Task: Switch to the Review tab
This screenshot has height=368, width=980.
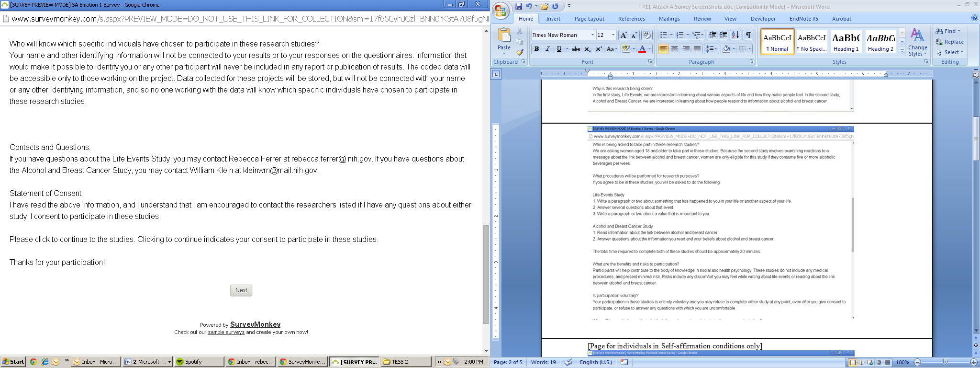Action: (x=702, y=19)
